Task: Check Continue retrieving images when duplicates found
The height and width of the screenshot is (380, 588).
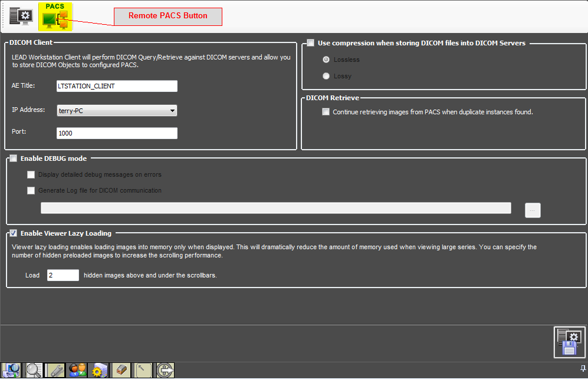Action: point(326,112)
